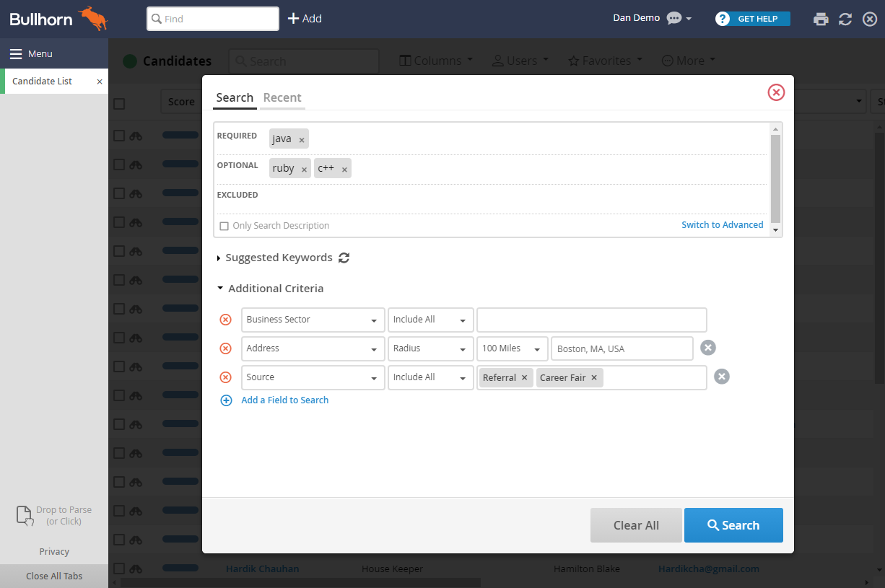Open the Favorites menu
Viewport: 885px width, 588px height.
pos(605,61)
